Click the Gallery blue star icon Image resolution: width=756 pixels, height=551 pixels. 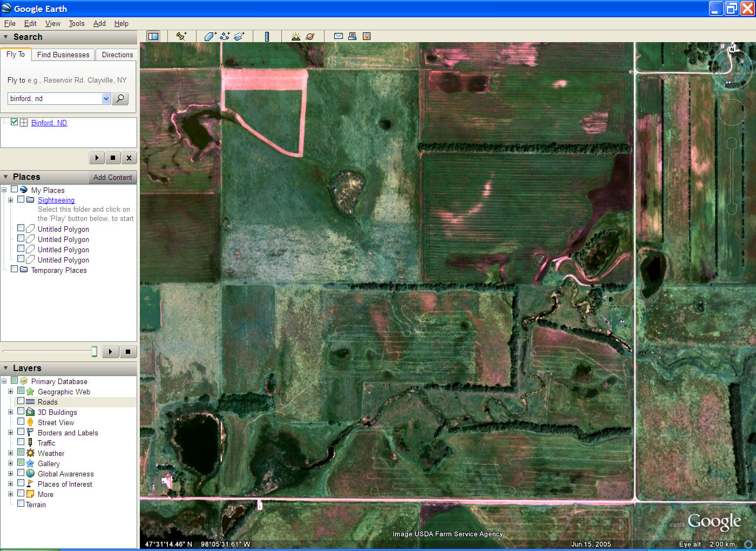(x=30, y=463)
